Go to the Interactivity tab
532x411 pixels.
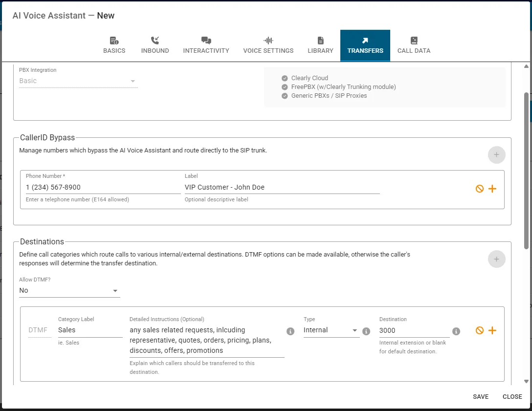(x=206, y=45)
